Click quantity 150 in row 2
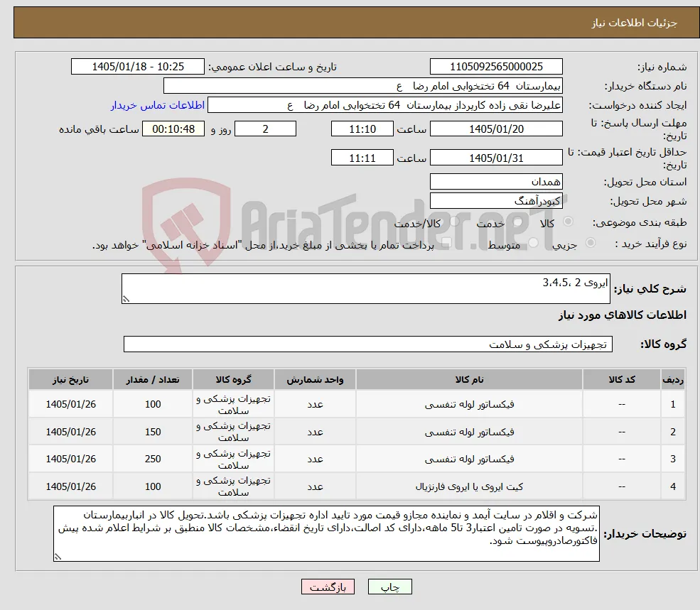 (x=153, y=432)
